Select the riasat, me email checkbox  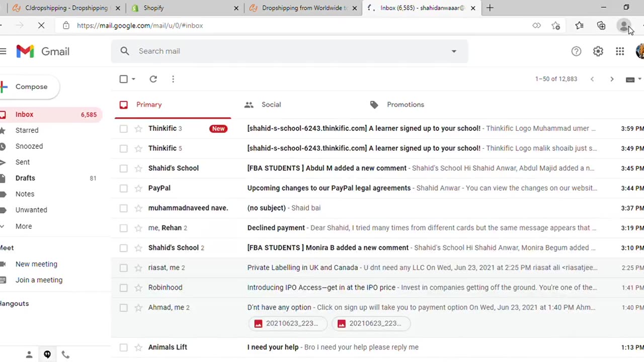click(123, 268)
